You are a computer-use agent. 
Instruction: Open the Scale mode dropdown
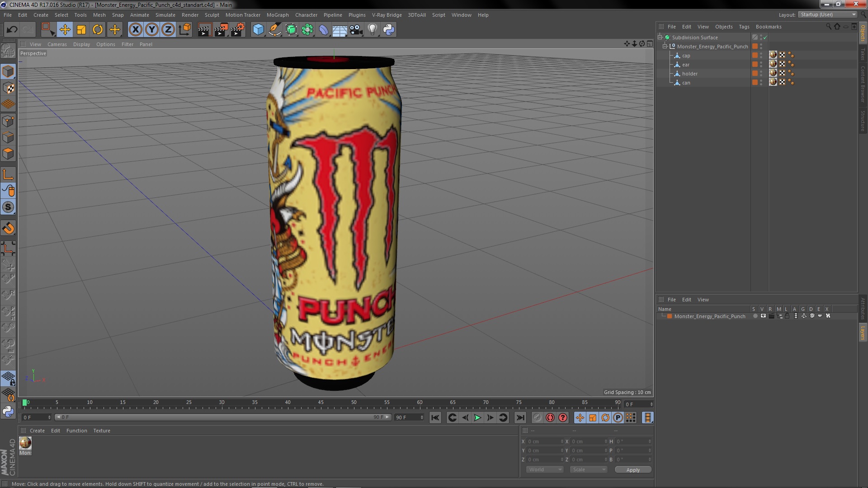pyautogui.click(x=588, y=470)
